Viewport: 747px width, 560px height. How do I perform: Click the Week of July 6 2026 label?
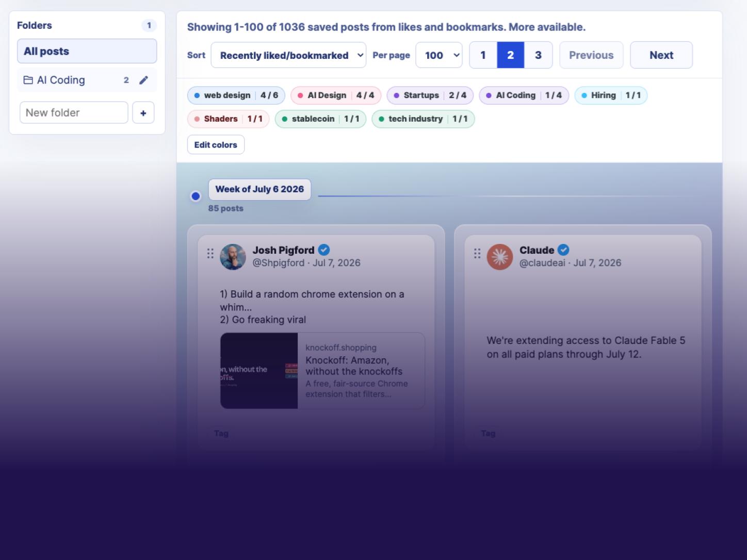[259, 189]
